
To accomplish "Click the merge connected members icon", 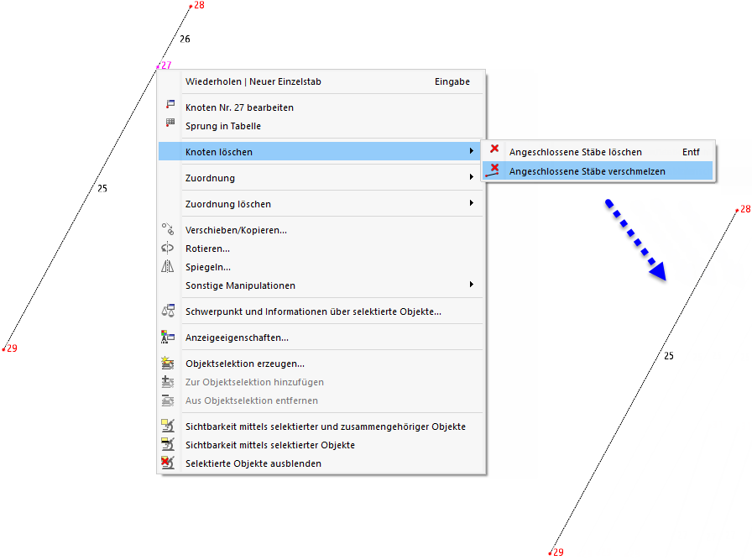I will coord(493,170).
